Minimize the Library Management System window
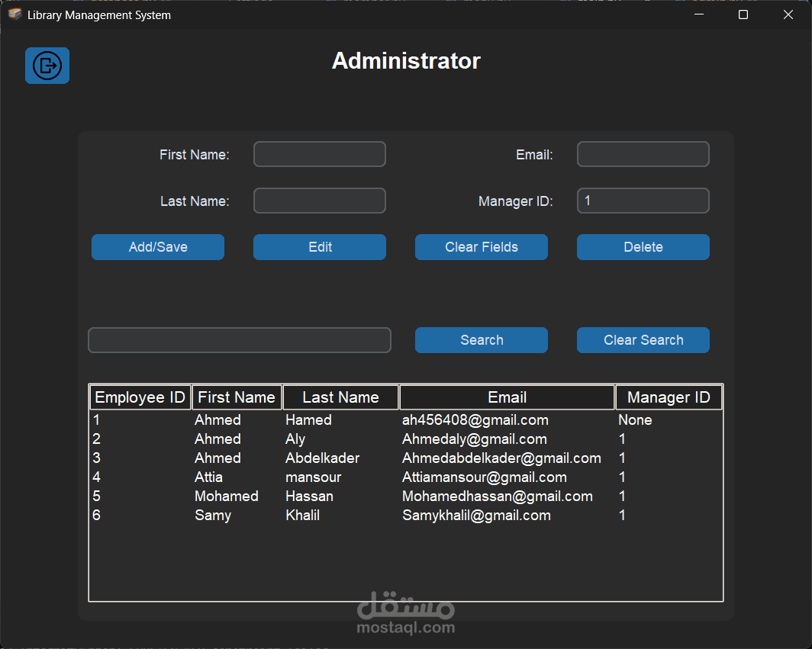Image resolution: width=812 pixels, height=649 pixels. [699, 14]
